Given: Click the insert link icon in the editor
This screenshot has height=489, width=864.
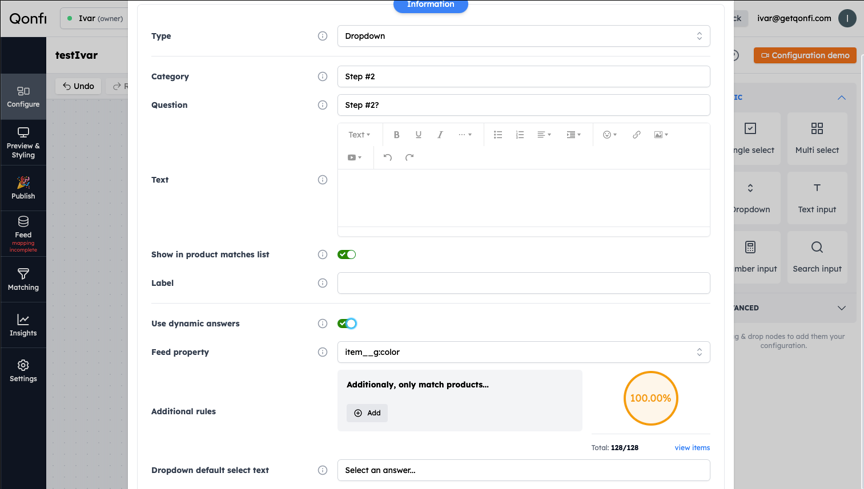Looking at the screenshot, I should 636,135.
